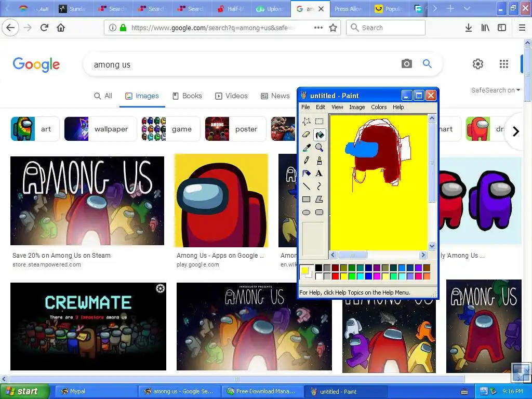List all browser tabs dropdown arrow
Viewport: 532px width, 399px height.
pyautogui.click(x=467, y=8)
